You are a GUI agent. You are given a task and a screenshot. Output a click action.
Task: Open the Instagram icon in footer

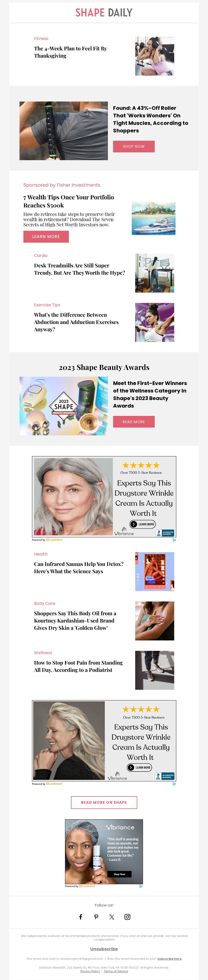[127, 917]
